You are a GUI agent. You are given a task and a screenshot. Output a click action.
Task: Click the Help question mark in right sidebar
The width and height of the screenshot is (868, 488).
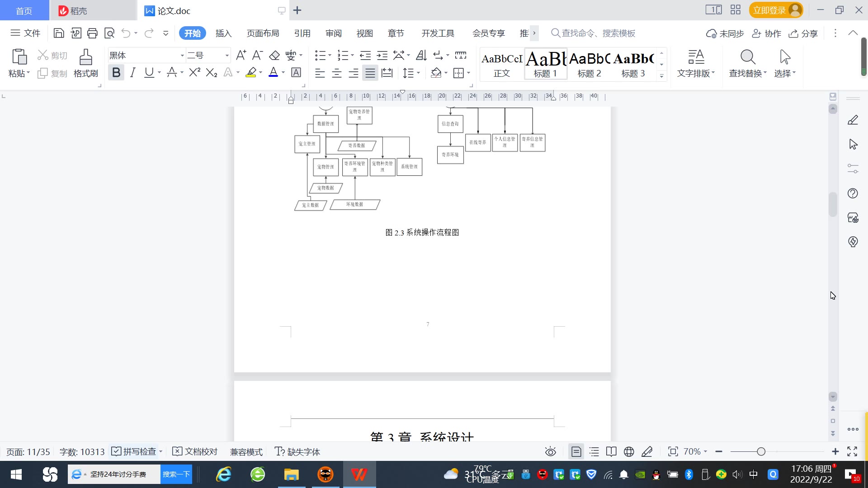(853, 193)
